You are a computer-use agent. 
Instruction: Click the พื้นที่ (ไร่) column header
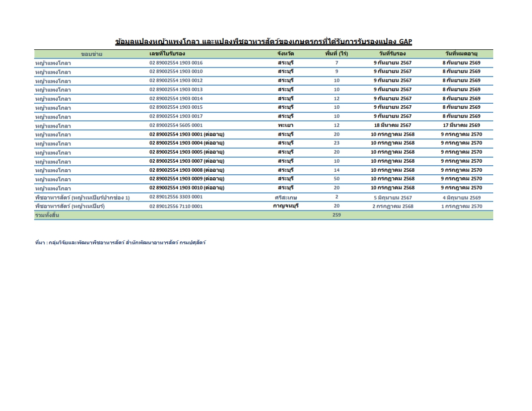pyautogui.click(x=337, y=53)
